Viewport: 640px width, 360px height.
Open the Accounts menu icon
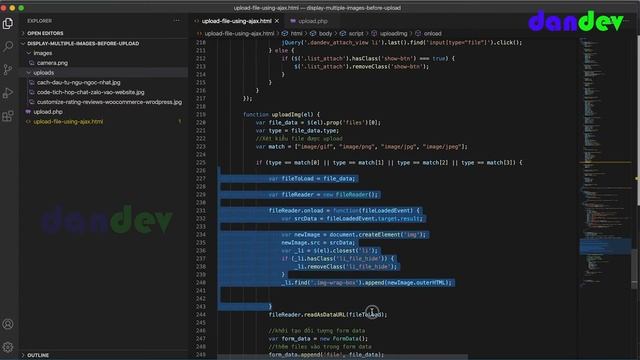[8, 324]
